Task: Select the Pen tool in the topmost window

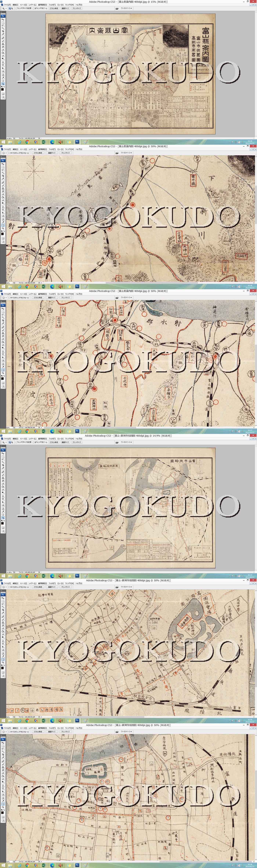Action: point(3,63)
